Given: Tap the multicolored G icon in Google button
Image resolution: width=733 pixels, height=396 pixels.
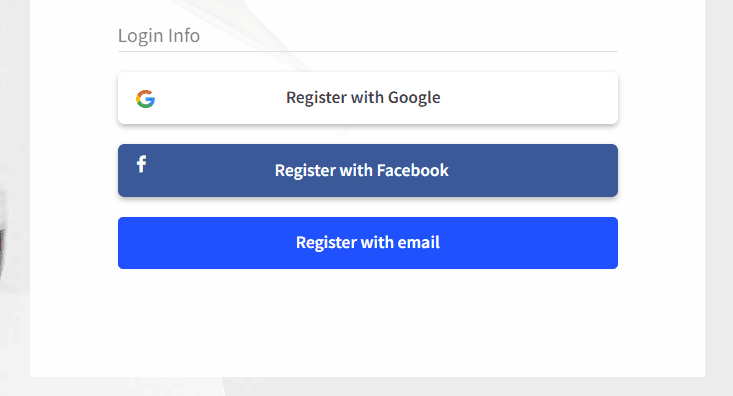Looking at the screenshot, I should (145, 99).
